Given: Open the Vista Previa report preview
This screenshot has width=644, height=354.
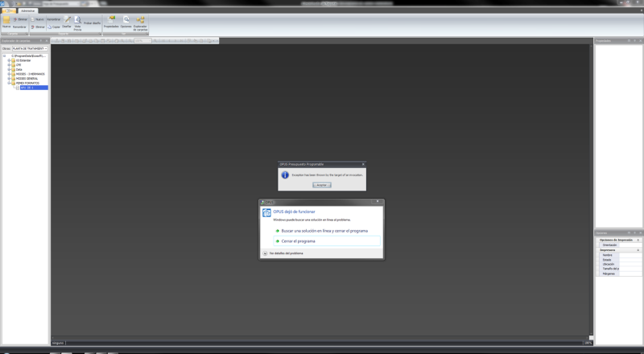Looking at the screenshot, I should coord(78,23).
